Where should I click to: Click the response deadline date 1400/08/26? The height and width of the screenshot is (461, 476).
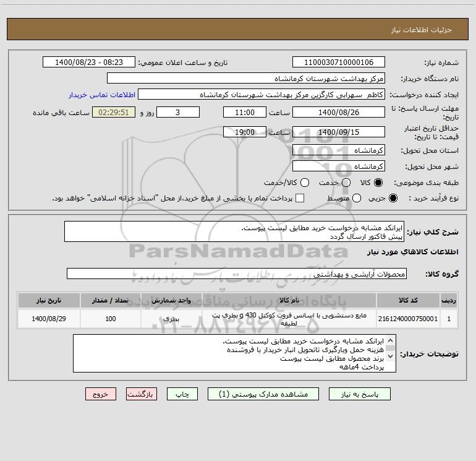(339, 112)
